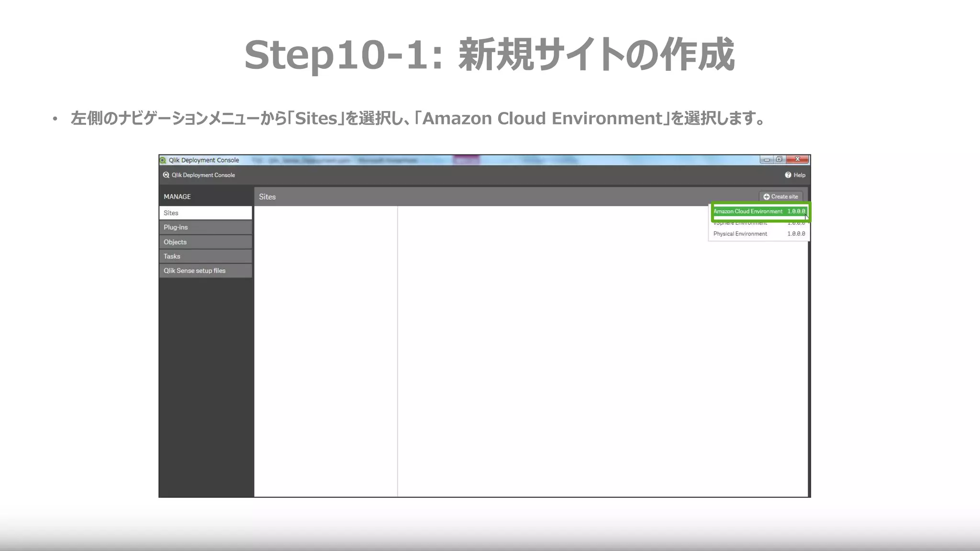Close the Qlik Deployment Console window
Viewport: 980px width, 551px height.
[x=797, y=159]
